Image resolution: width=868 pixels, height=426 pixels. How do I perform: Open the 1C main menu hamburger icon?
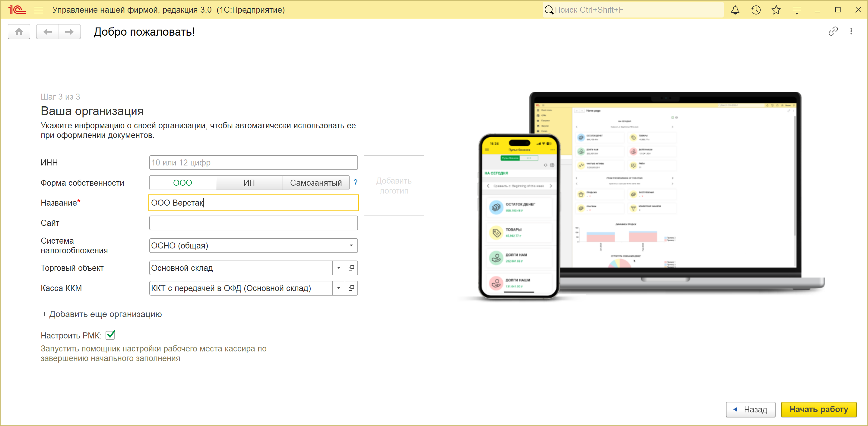coord(39,10)
